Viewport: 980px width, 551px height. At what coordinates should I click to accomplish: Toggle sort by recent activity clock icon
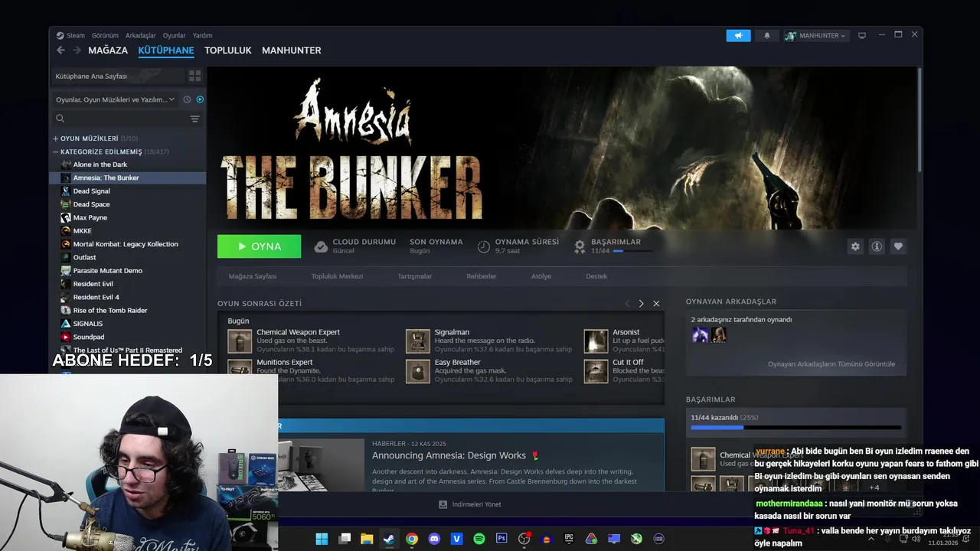[187, 99]
